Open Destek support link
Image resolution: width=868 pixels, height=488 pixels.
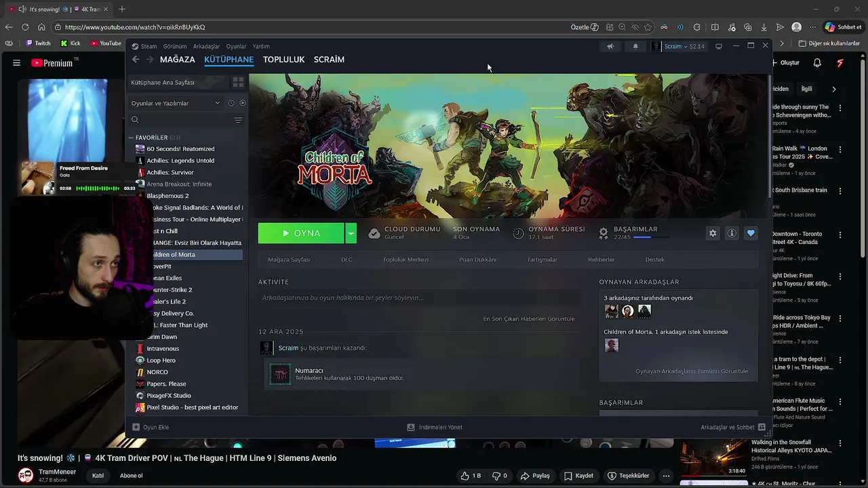(654, 260)
